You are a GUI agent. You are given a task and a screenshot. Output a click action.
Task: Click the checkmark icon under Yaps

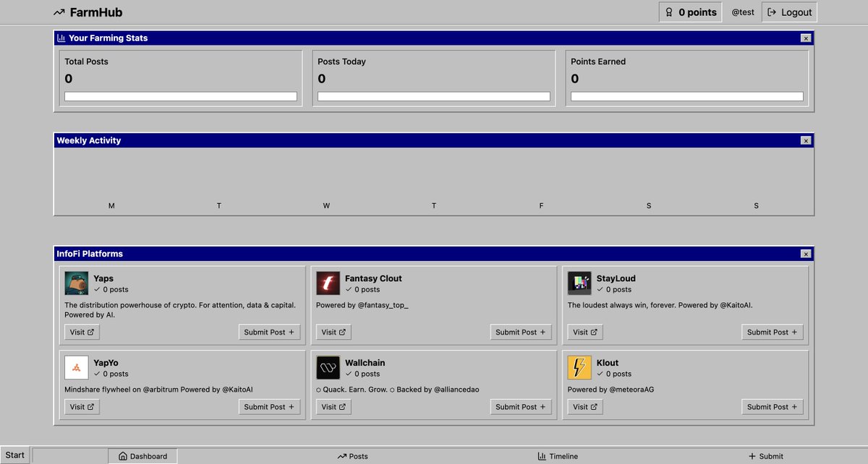97,289
